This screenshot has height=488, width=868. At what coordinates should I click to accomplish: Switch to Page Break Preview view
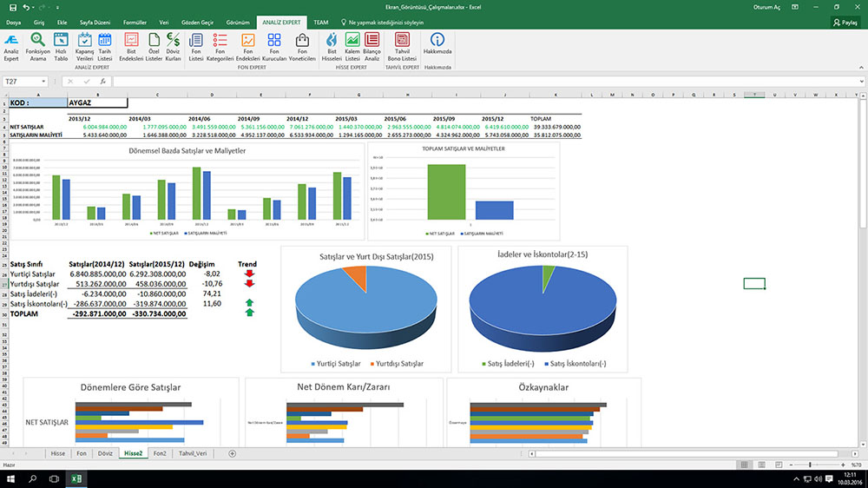[x=779, y=465]
